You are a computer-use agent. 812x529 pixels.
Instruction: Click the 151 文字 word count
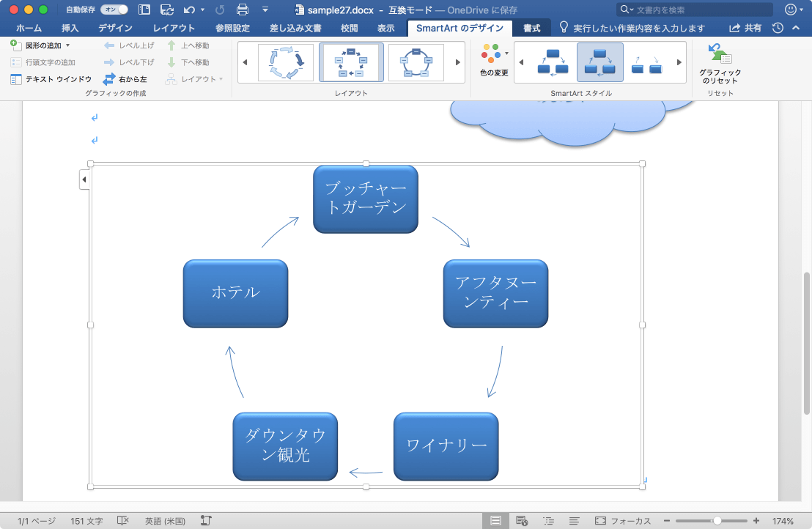click(86, 521)
